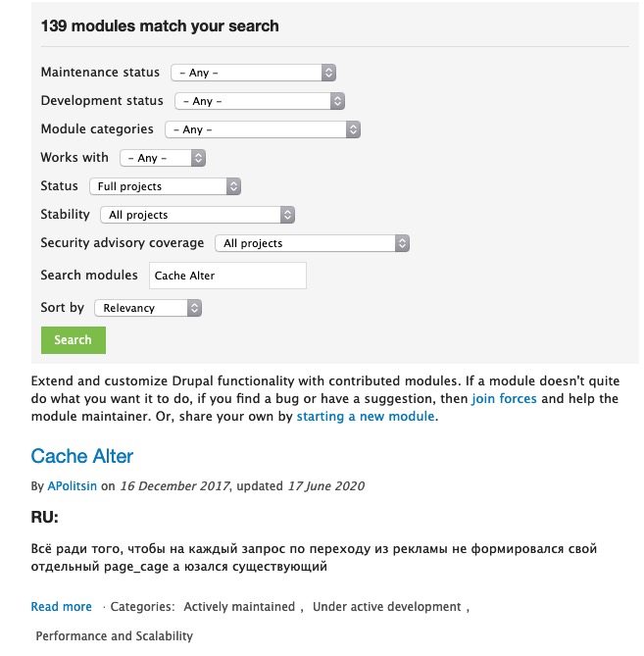Image resolution: width=644 pixels, height=656 pixels.
Task: Open the Maintenance status dropdown
Action: click(253, 73)
